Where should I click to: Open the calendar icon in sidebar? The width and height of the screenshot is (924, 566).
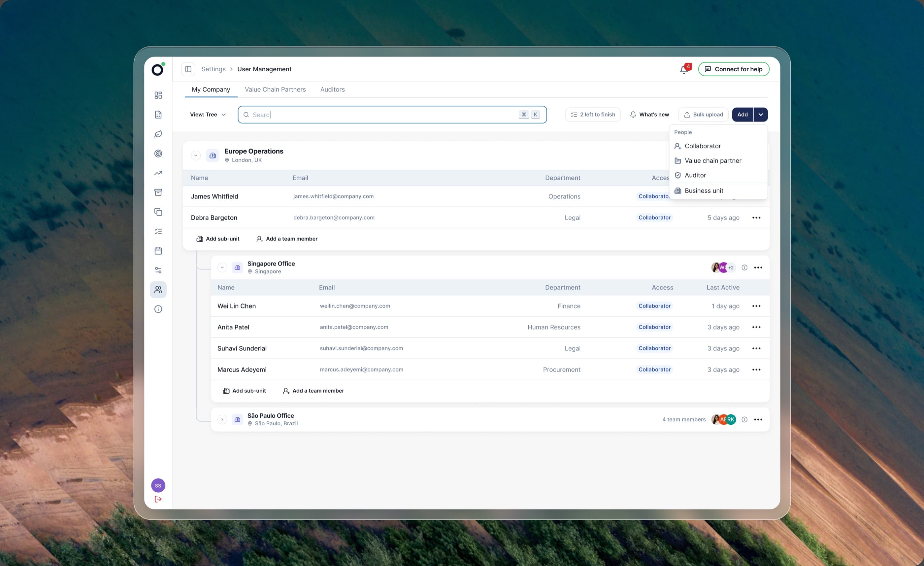(x=158, y=251)
